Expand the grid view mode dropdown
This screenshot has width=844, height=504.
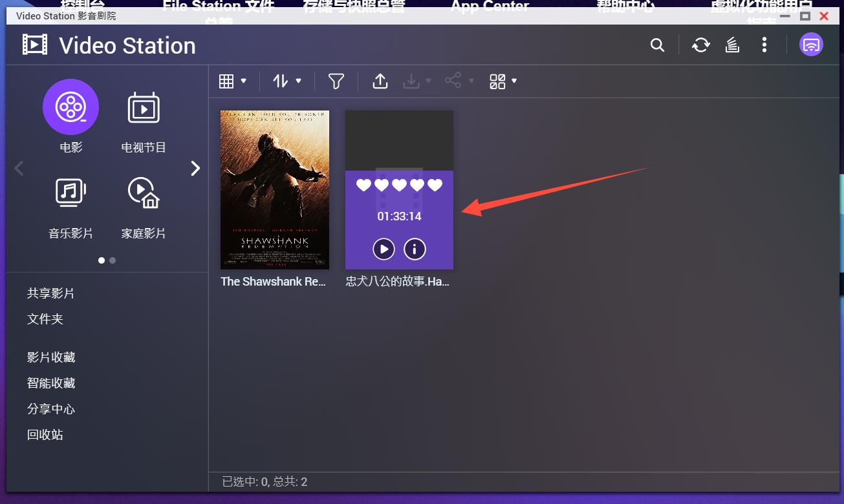[233, 81]
